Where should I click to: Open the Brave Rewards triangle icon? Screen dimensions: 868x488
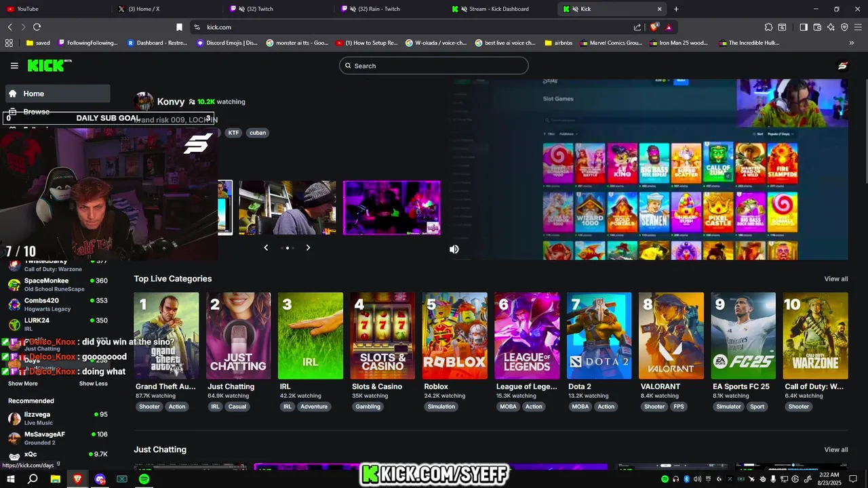point(669,27)
